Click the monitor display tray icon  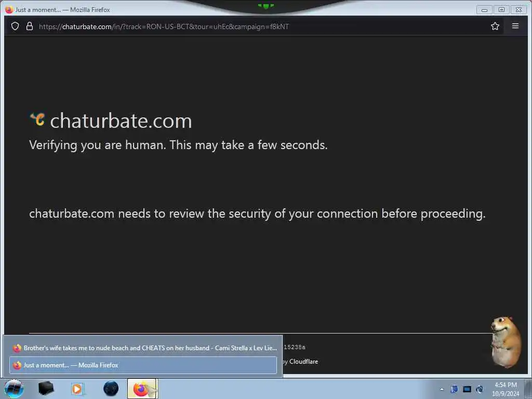[467, 389]
